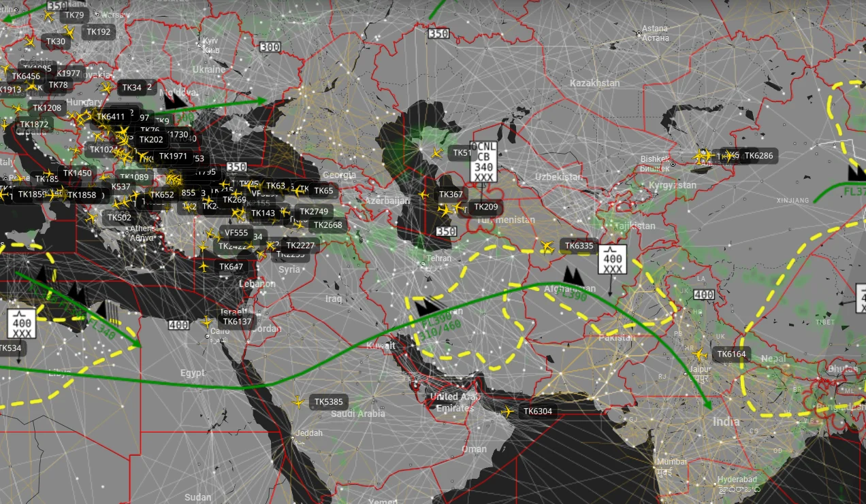Click flight label VF555
866x504 pixels.
click(x=237, y=233)
